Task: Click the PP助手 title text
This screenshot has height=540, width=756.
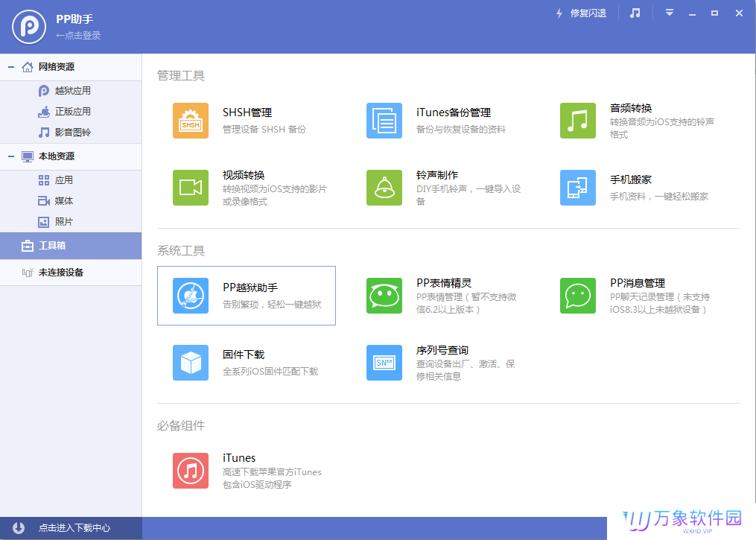Action: click(x=74, y=19)
